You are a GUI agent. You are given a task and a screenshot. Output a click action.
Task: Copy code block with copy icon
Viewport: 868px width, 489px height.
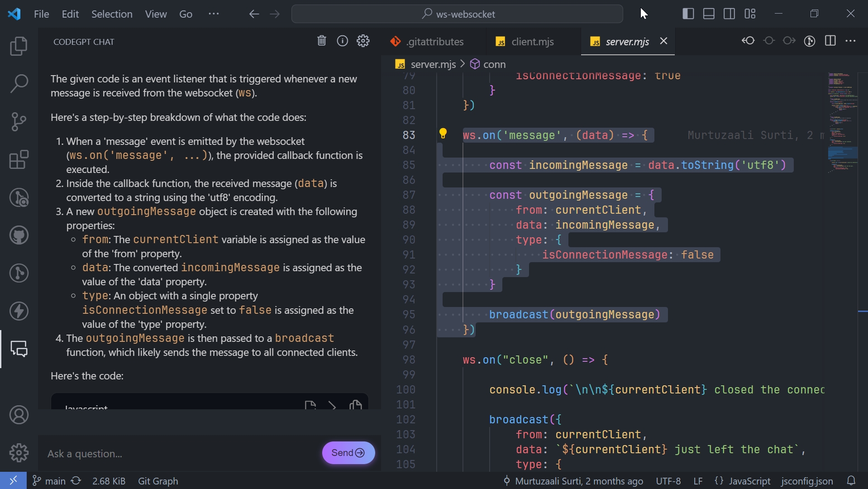click(x=356, y=404)
